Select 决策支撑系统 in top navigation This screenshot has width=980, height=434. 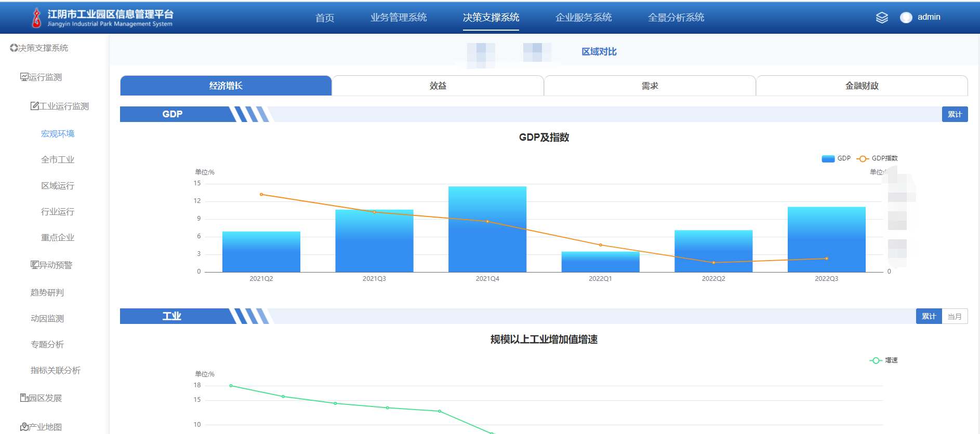point(491,18)
